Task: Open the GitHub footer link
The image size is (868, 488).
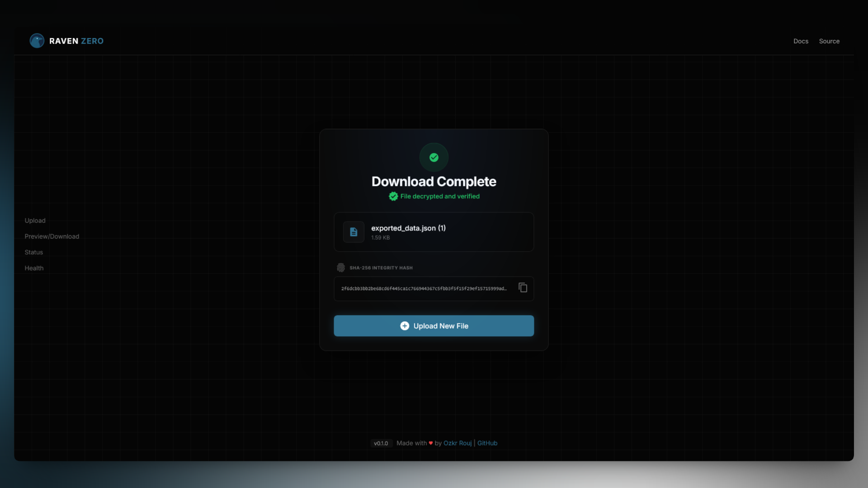Action: pos(487,443)
